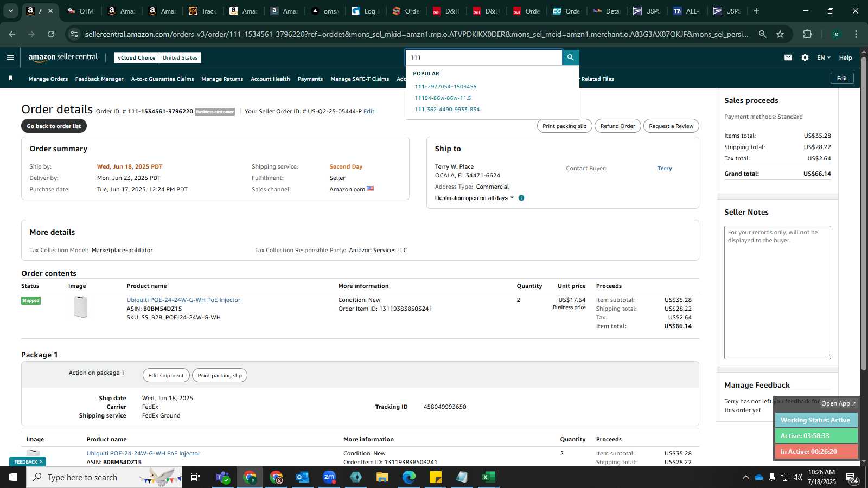The image size is (868, 488).
Task: Expand Destination open on all days dropdown
Action: [x=474, y=198]
